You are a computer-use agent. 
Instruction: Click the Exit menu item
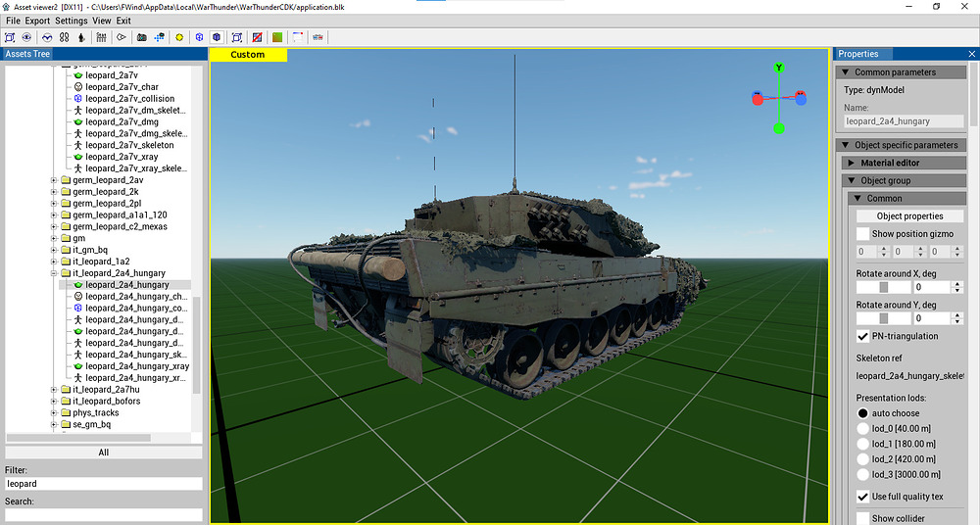123,21
